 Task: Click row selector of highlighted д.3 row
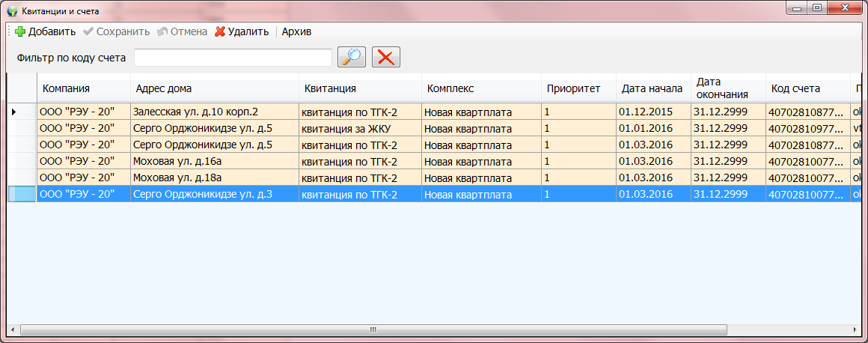[22, 195]
